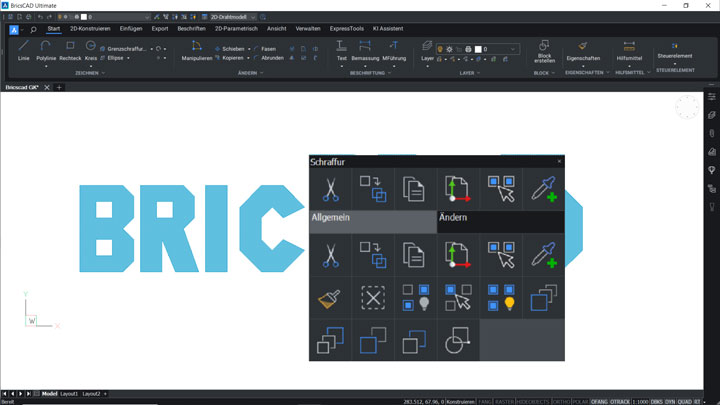Toggle RASTER grid in status bar
Screen dimensions: 720x405
[x=504, y=402]
